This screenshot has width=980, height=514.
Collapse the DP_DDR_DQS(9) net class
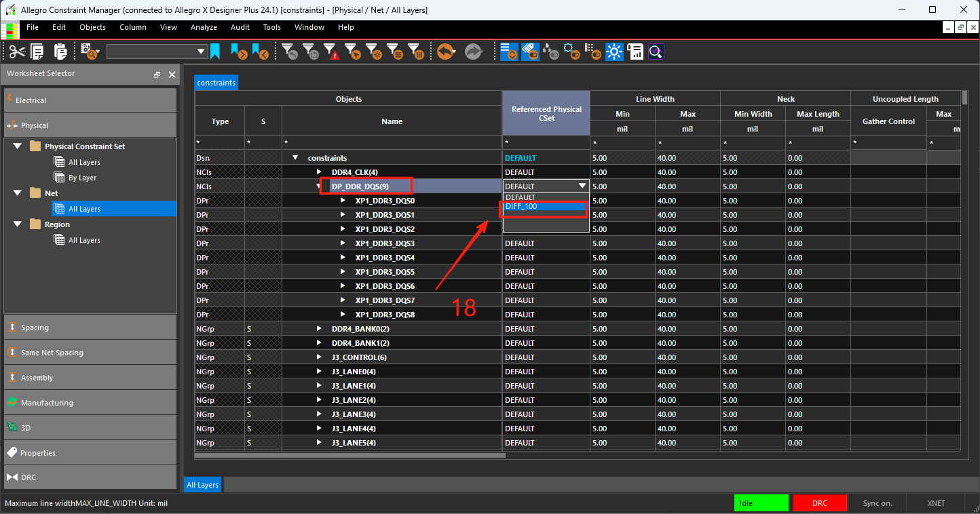point(320,186)
